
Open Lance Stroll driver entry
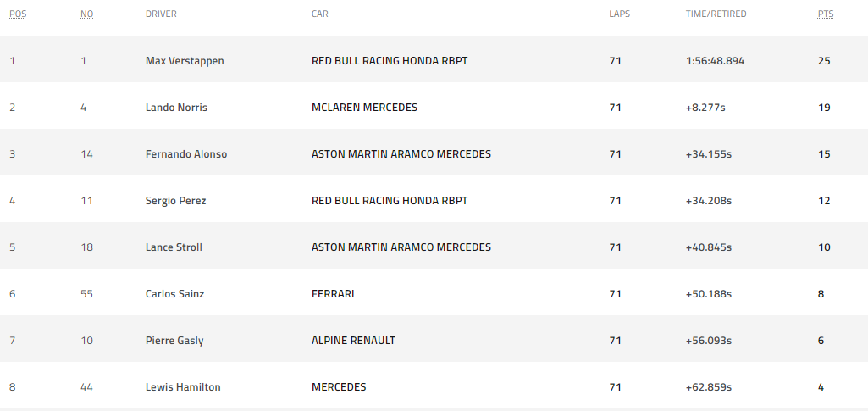click(x=174, y=247)
